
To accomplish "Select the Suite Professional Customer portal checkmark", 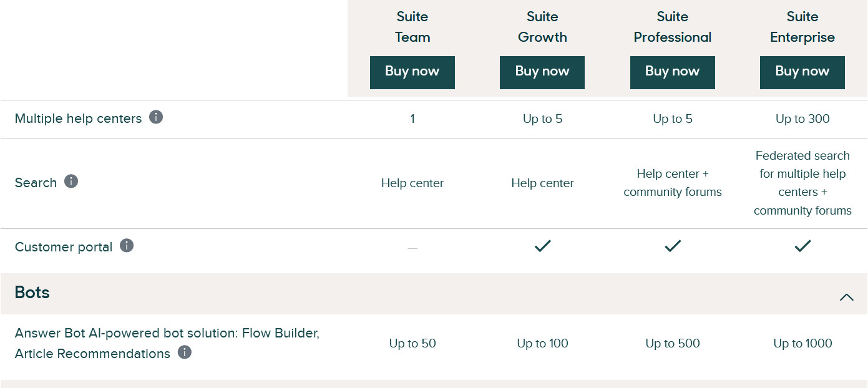I will [x=673, y=246].
